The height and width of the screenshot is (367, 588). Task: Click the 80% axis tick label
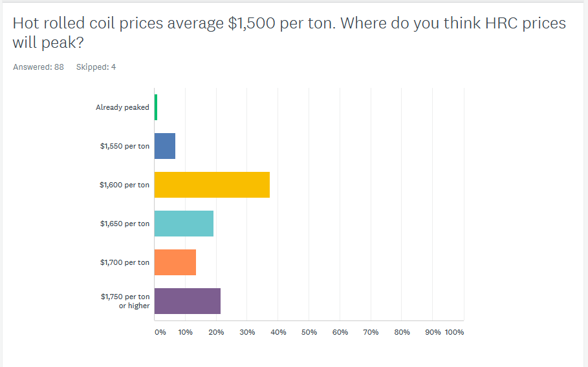[x=402, y=332]
